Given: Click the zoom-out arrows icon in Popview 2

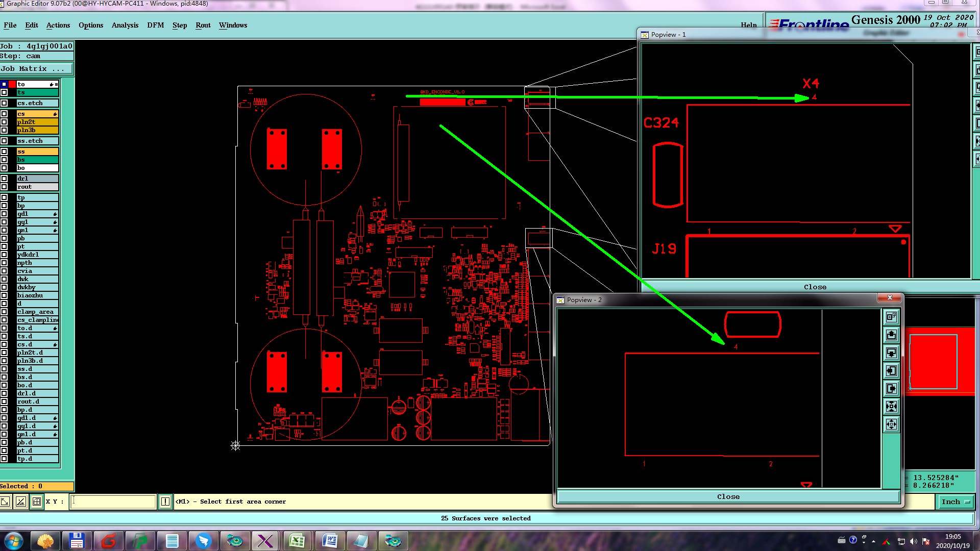Looking at the screenshot, I should [x=891, y=424].
